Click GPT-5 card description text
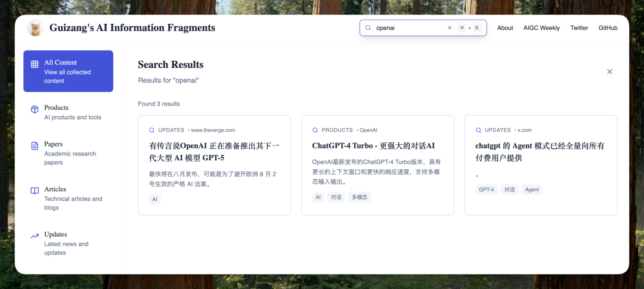Image resolution: width=644 pixels, height=289 pixels. [213, 179]
